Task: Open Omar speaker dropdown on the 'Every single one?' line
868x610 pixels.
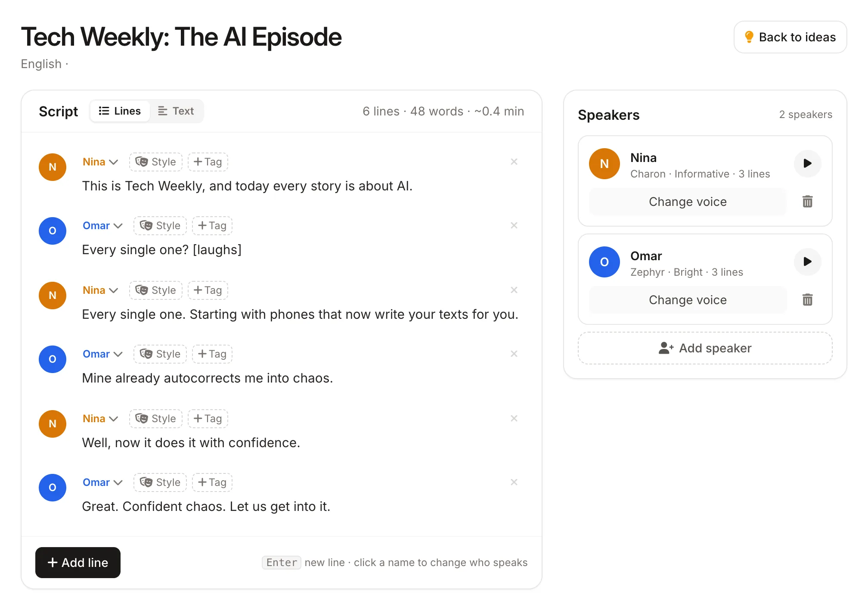Action: (102, 226)
